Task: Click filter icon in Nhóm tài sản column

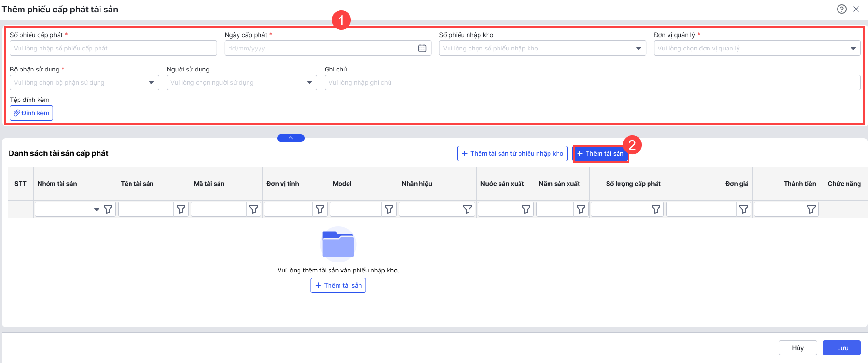Action: click(x=108, y=209)
